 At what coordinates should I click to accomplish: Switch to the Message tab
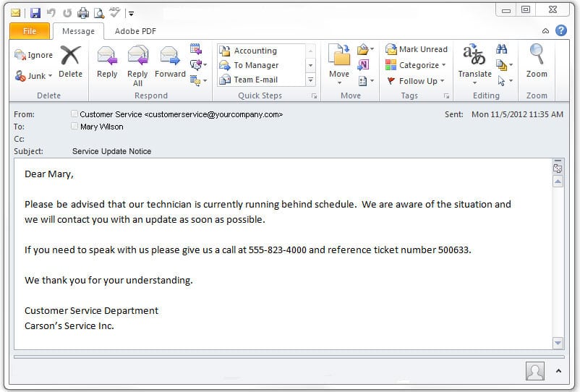(78, 31)
